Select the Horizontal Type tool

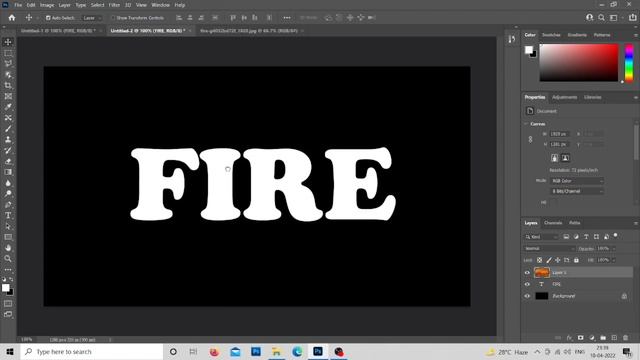(x=8, y=216)
